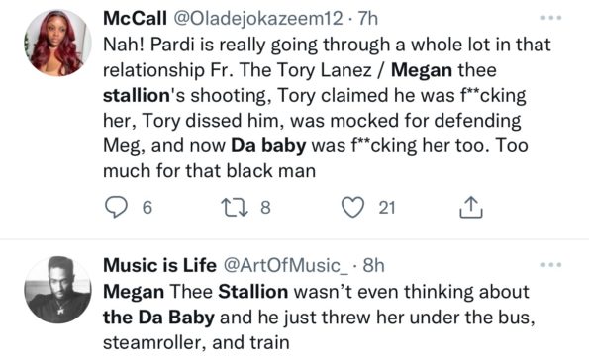Retweet McCall's tweet using the retweet icon
This screenshot has width=589, height=364.
(235, 208)
